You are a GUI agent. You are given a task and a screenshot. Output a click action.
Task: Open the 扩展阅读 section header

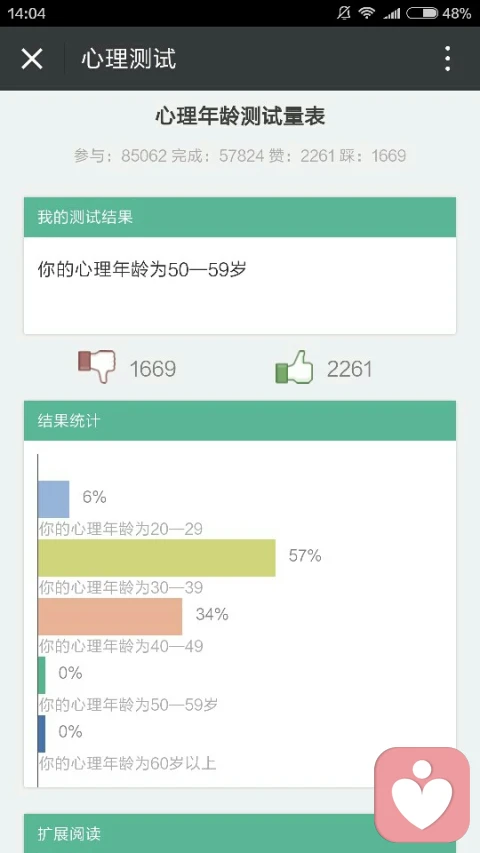(240, 833)
